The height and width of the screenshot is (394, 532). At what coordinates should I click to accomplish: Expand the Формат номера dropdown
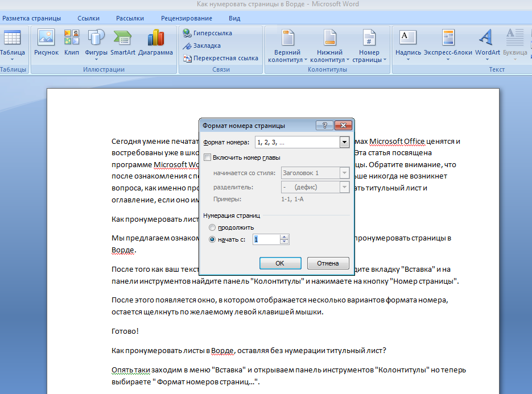tap(344, 142)
